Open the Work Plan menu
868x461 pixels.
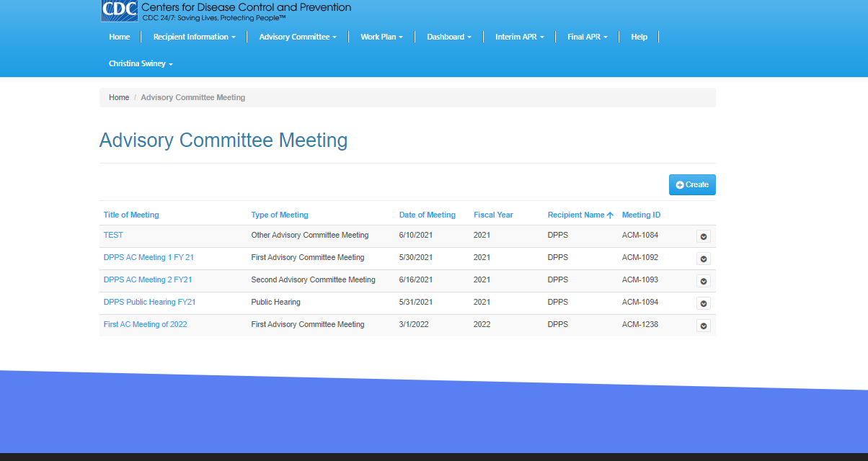(381, 37)
